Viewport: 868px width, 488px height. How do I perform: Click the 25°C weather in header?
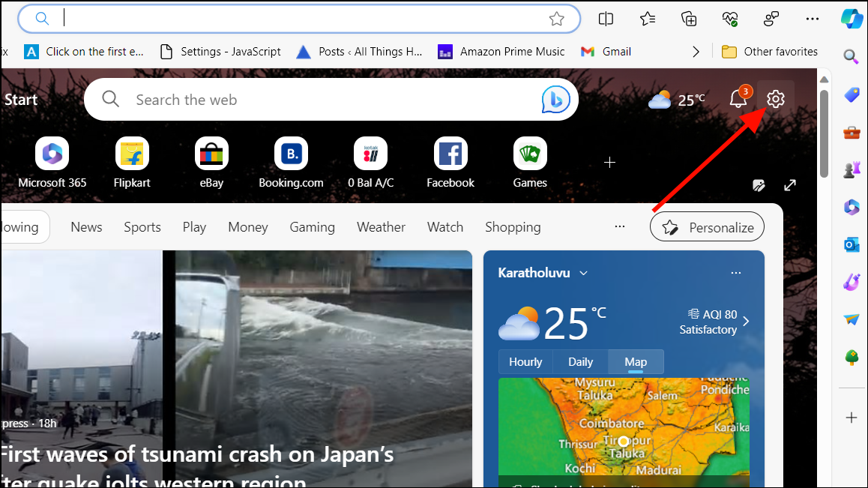(676, 100)
